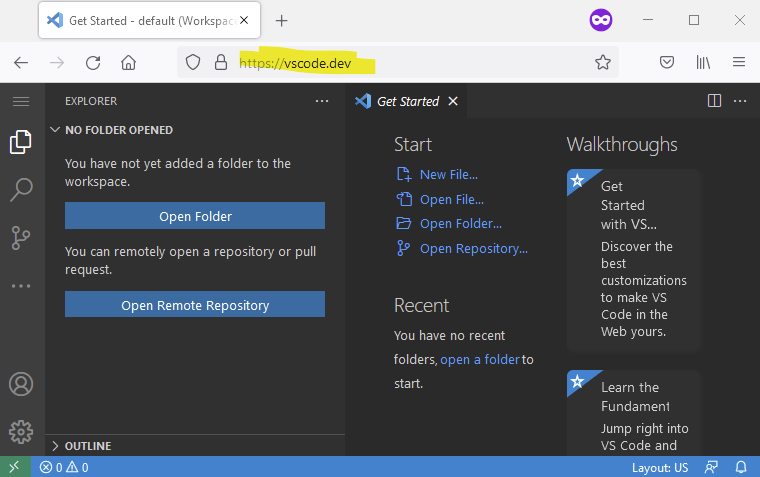
Task: Click the Open Remote Repository button
Action: click(x=195, y=304)
